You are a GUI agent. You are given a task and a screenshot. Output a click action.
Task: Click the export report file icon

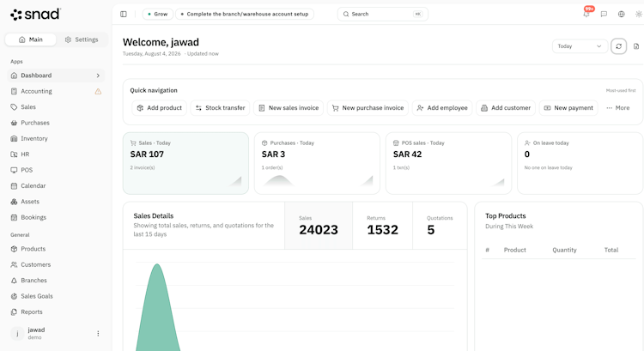(636, 46)
